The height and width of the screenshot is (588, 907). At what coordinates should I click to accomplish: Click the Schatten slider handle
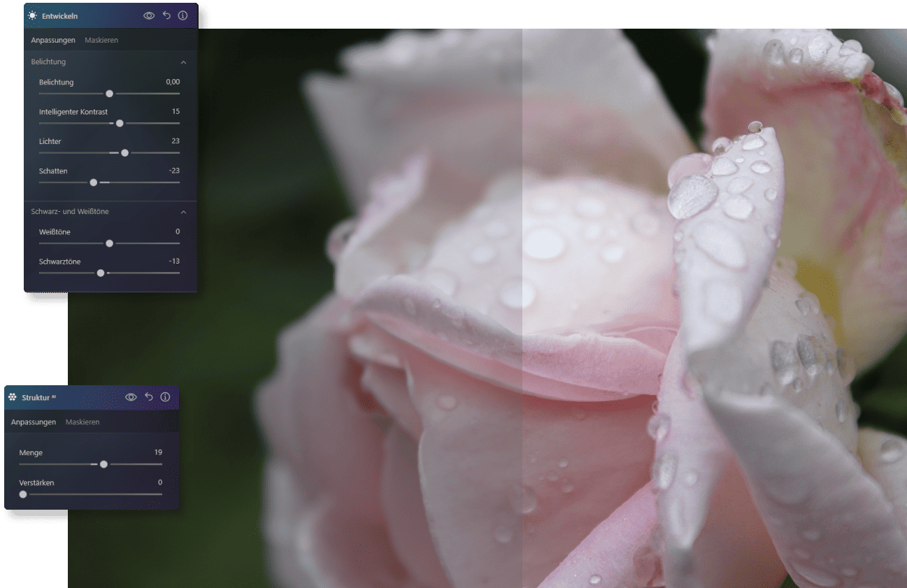pyautogui.click(x=93, y=182)
